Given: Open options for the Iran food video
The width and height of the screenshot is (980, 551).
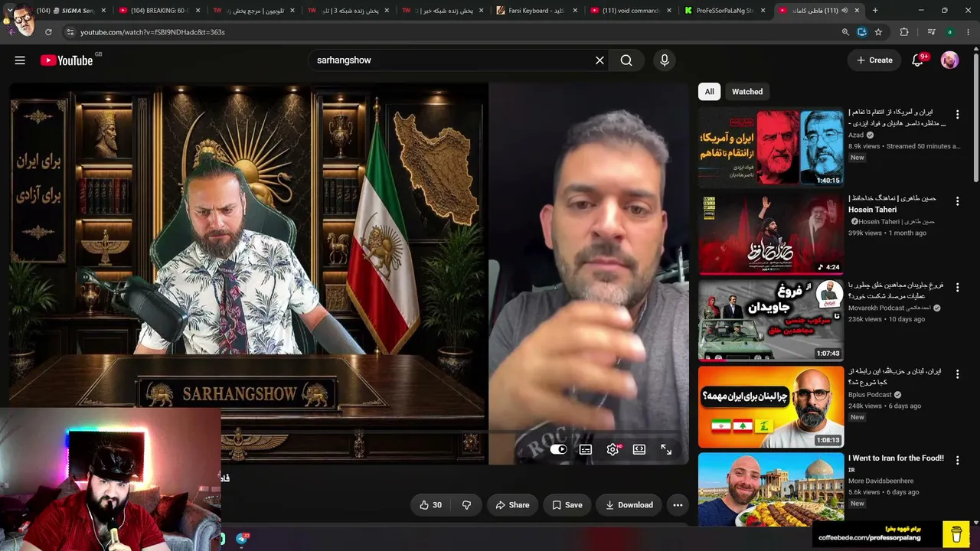Looking at the screenshot, I should [957, 461].
